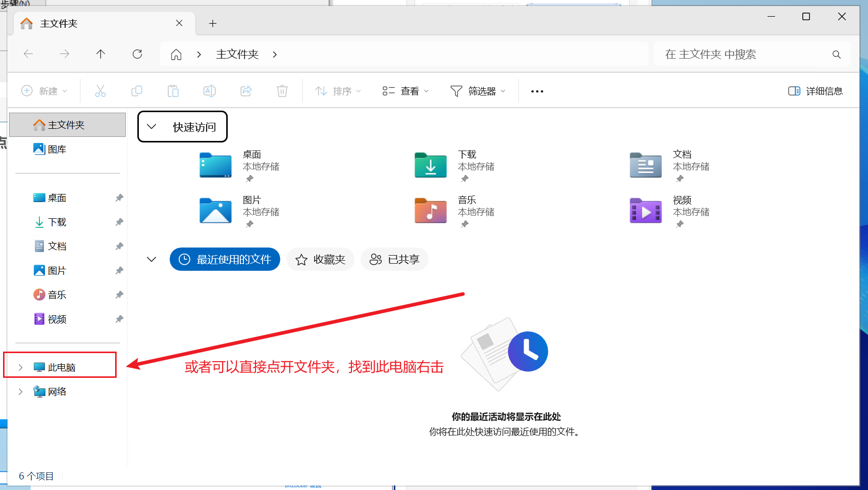Unpin 音乐 using sidebar pin icon
Image resolution: width=868 pixels, height=490 pixels.
[x=119, y=295]
